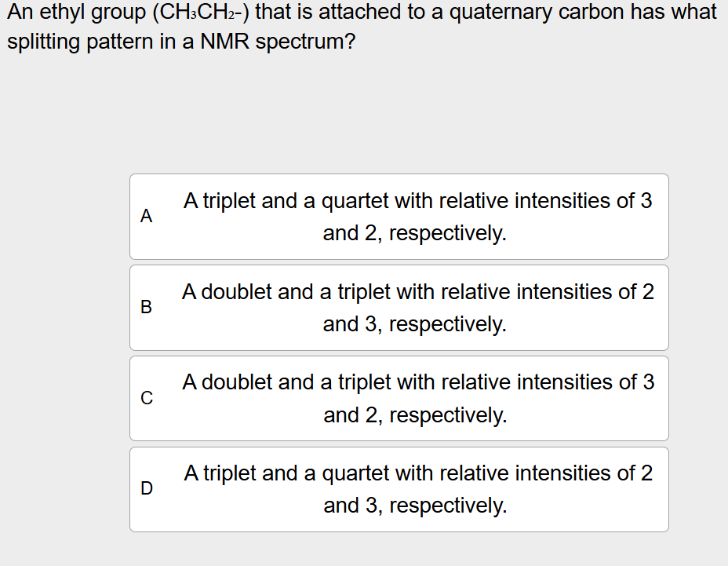Select answer option B
The image size is (728, 566).
click(x=399, y=308)
